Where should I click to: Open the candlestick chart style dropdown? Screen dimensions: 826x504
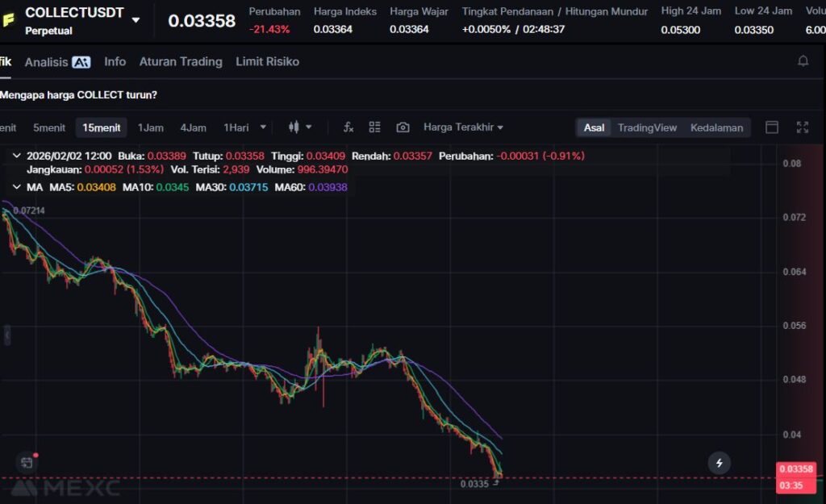(x=299, y=127)
